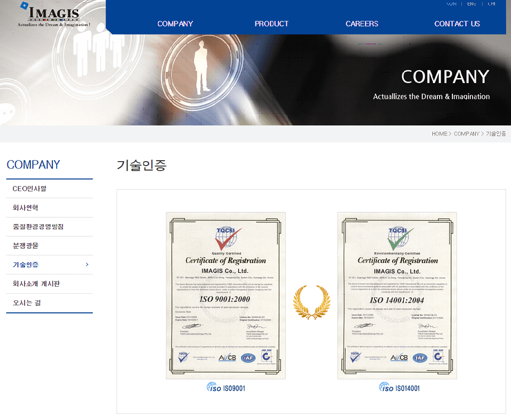This screenshot has height=420, width=511.
Task: Open 분쟁광물 sidebar item
Action: click(50, 245)
